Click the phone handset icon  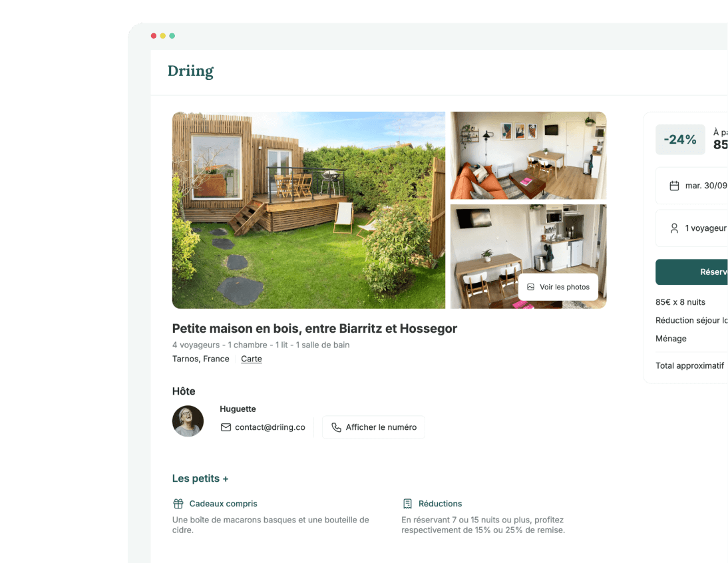point(336,427)
